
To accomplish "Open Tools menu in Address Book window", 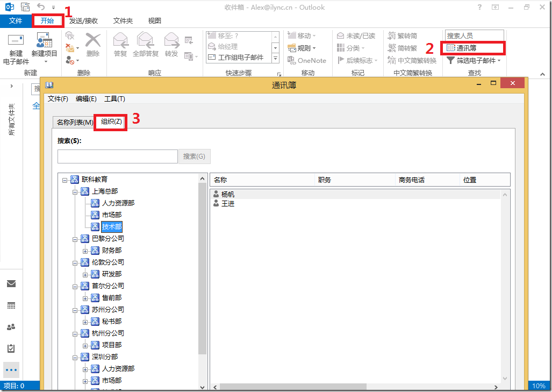I will pyautogui.click(x=114, y=99).
